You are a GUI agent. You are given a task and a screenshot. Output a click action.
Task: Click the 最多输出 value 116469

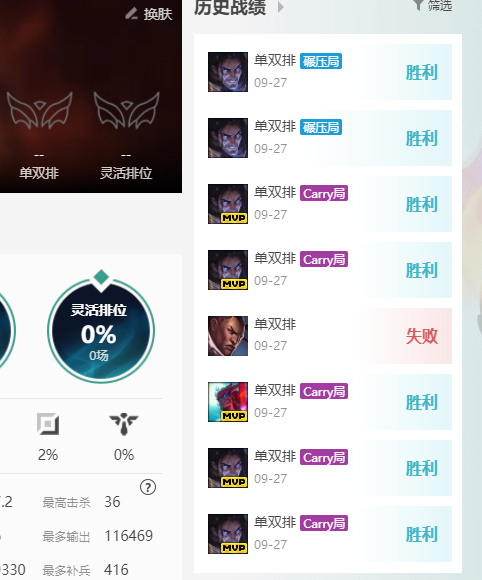pos(128,536)
